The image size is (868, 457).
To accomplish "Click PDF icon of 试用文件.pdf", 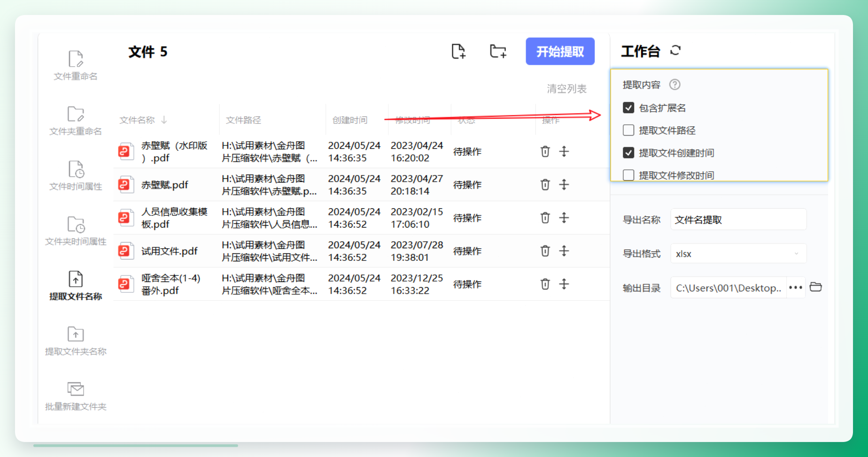I will pos(125,251).
